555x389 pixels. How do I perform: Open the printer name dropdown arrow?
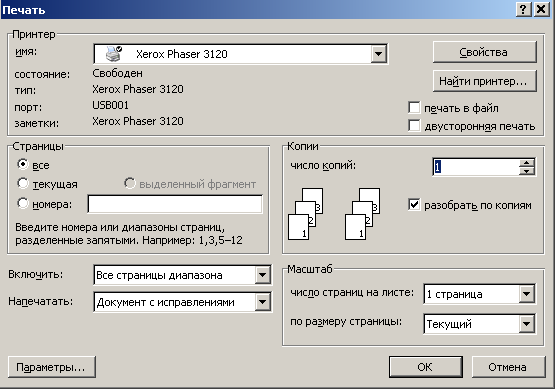378,54
